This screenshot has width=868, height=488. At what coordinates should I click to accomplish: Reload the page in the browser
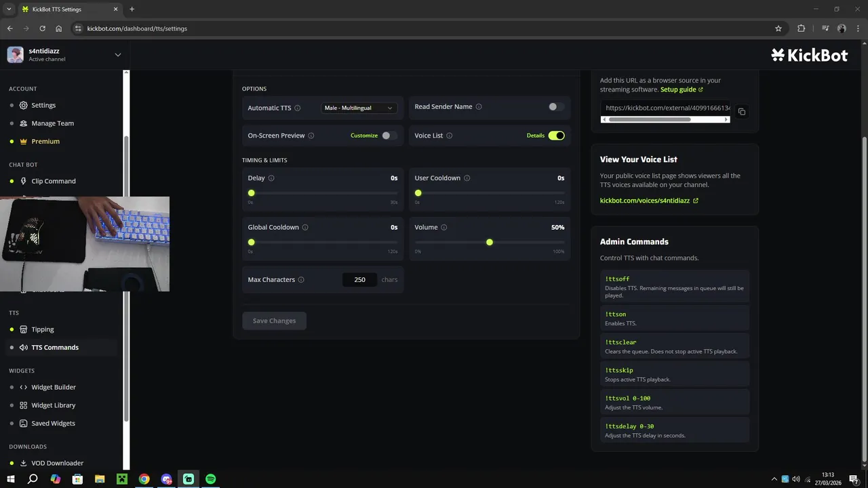coord(42,28)
